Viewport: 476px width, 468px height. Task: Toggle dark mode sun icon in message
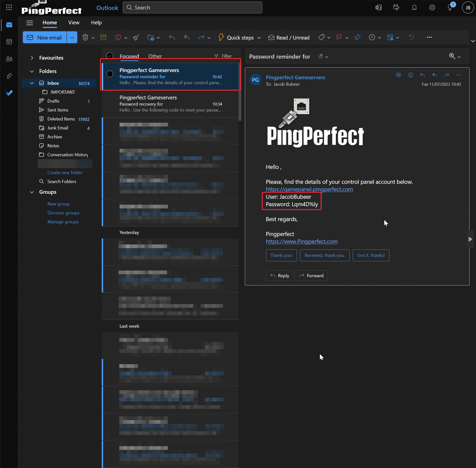point(398,75)
